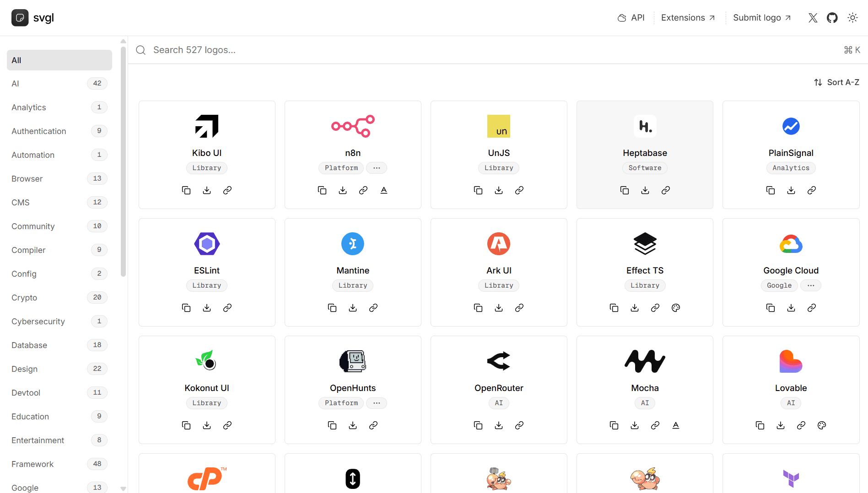Open Effect TS brand palette icon
This screenshot has width=868, height=493.
(676, 308)
